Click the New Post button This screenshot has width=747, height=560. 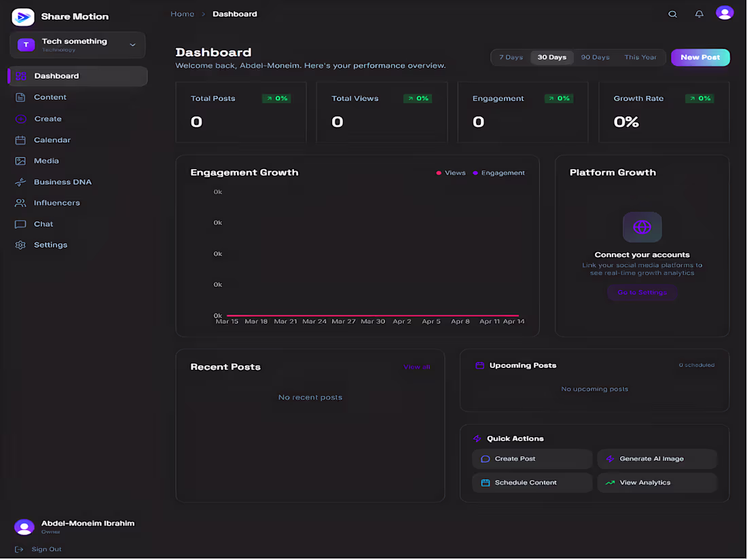click(700, 57)
